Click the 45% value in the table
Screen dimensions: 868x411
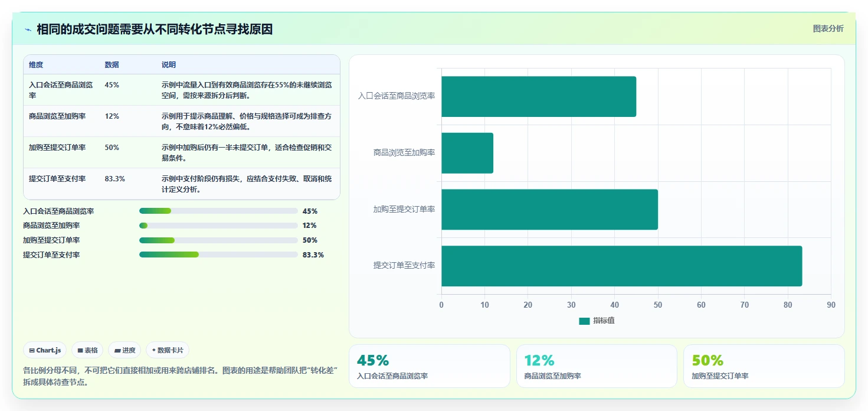(x=112, y=85)
